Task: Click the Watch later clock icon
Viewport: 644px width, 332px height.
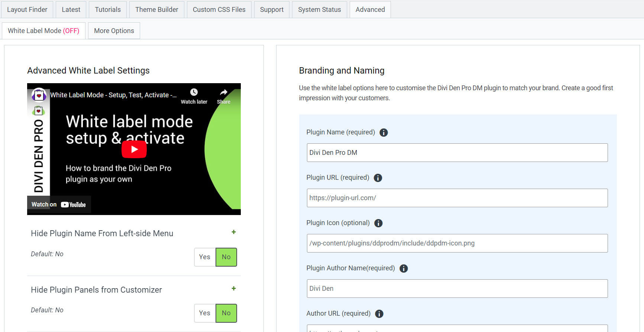Action: point(194,92)
